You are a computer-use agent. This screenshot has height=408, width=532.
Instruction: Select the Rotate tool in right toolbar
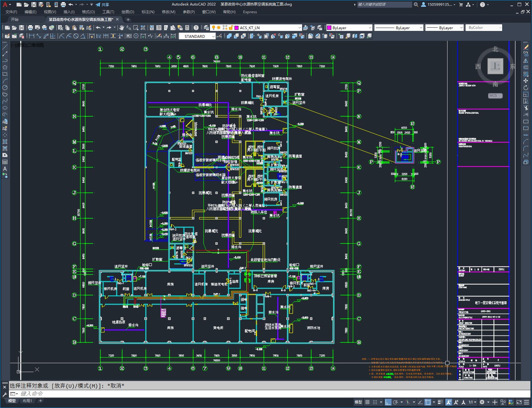(x=526, y=88)
